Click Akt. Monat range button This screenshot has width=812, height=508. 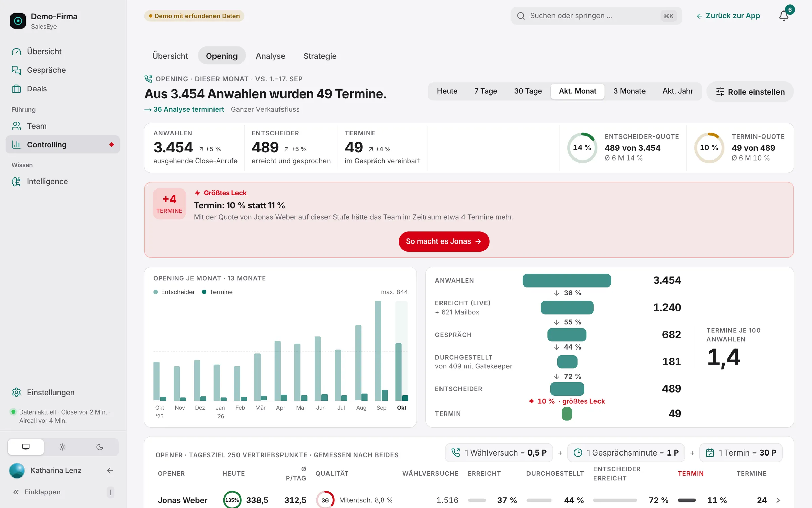coord(578,91)
